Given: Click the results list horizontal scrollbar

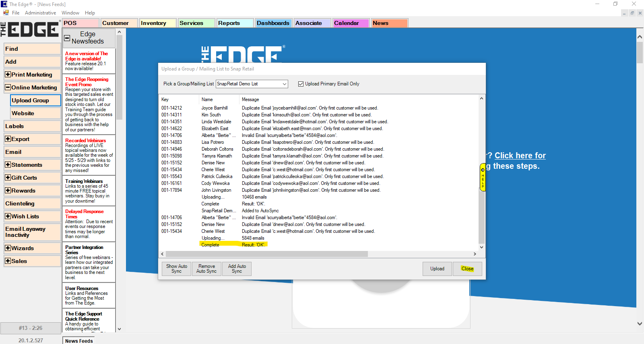Looking at the screenshot, I should point(266,254).
